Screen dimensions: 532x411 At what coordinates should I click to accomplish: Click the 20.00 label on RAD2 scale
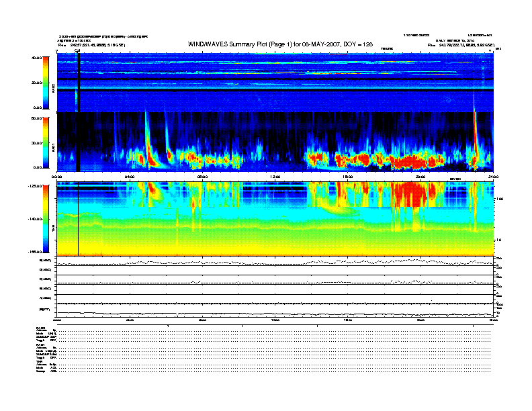[x=36, y=83]
